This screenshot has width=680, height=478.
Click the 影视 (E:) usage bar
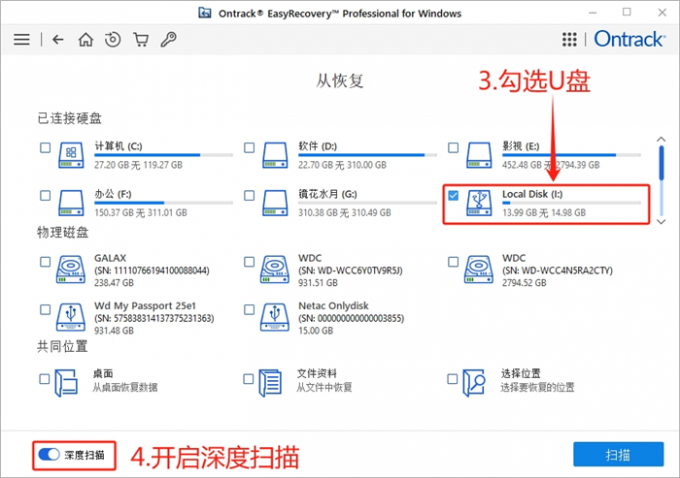(x=572, y=155)
